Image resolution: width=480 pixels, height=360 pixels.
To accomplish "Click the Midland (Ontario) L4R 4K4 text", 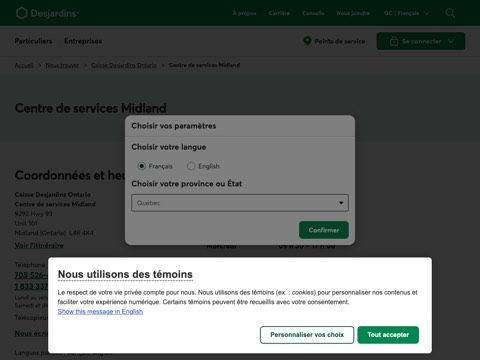I will [54, 233].
